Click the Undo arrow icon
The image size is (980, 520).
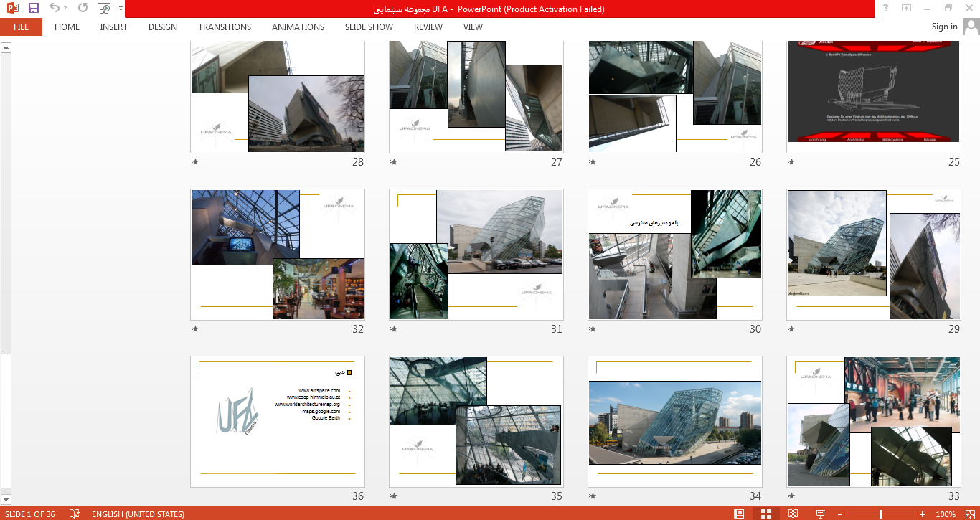point(55,9)
